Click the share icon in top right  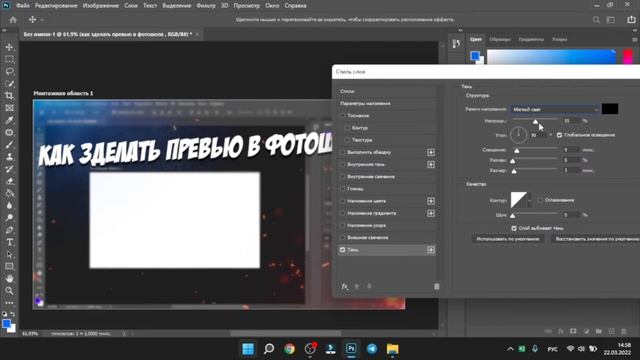(x=631, y=20)
